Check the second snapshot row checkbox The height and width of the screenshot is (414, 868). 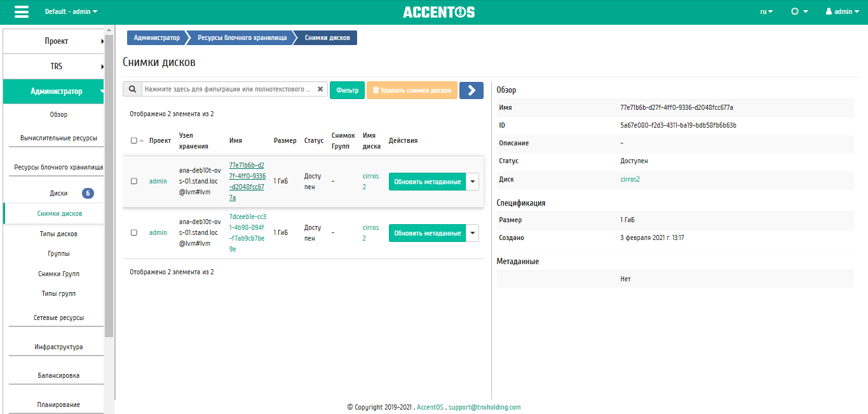[x=133, y=232]
